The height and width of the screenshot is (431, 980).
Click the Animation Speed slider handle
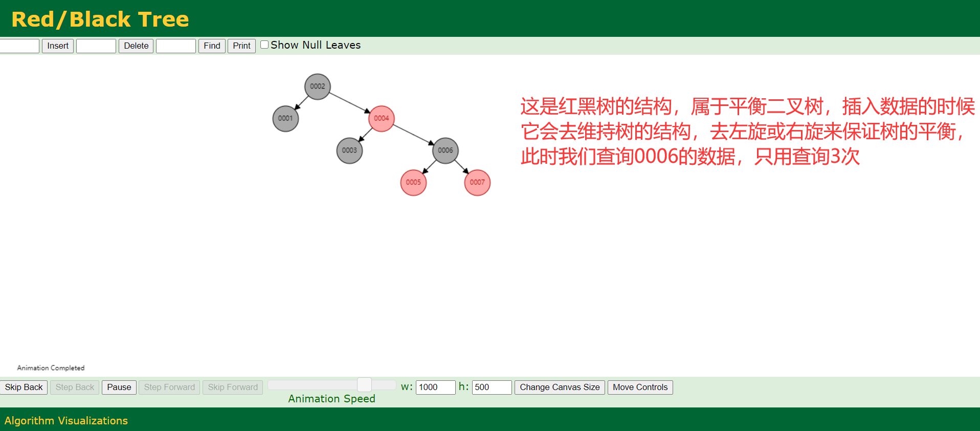coord(364,385)
